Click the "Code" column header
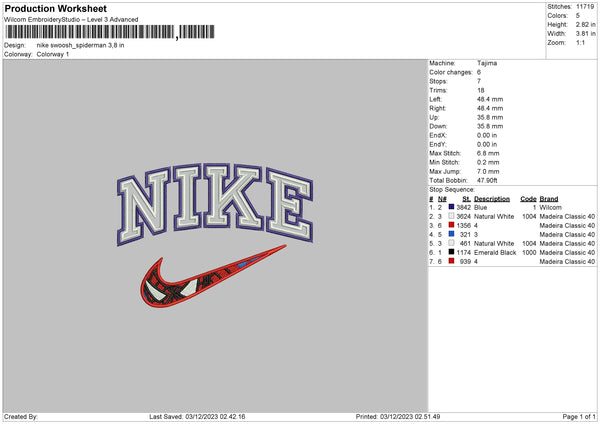This screenshot has height=424, width=600. (x=528, y=199)
